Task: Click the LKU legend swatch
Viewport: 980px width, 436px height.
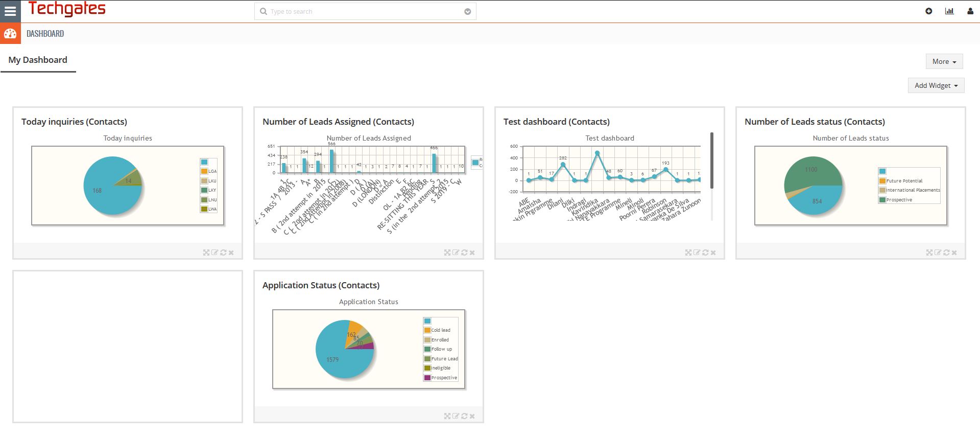Action: pos(204,181)
